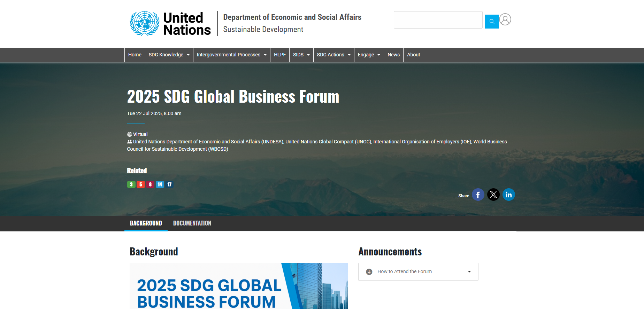This screenshot has width=644, height=309.
Task: Open the About menu item
Action: coord(414,55)
